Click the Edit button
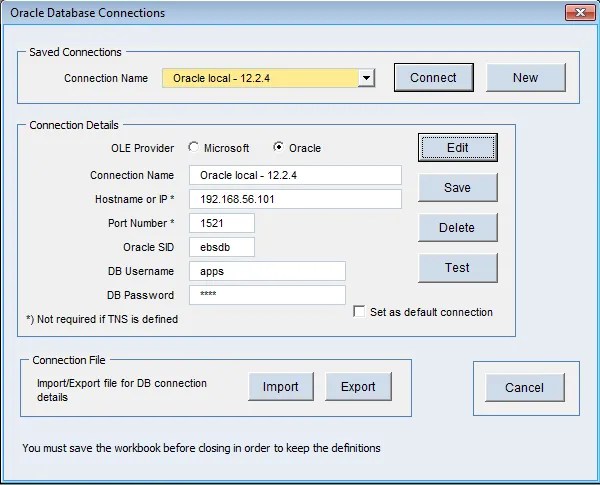The image size is (600, 485). coord(458,147)
